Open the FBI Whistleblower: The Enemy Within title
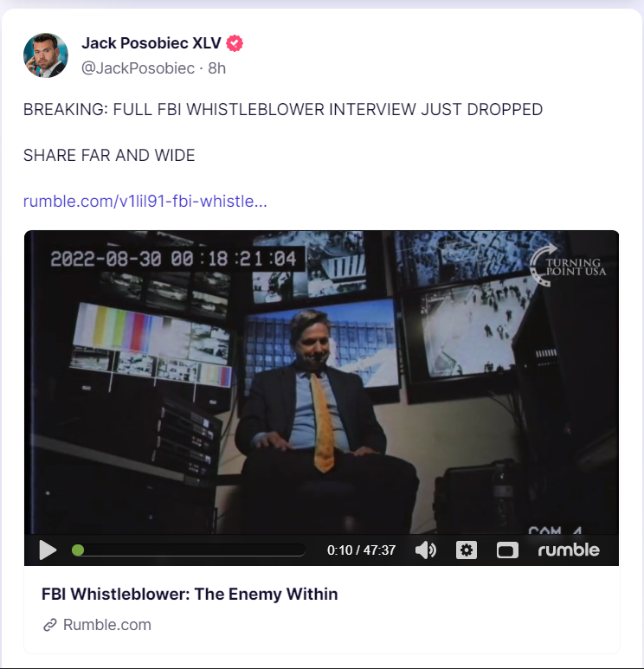 [190, 594]
